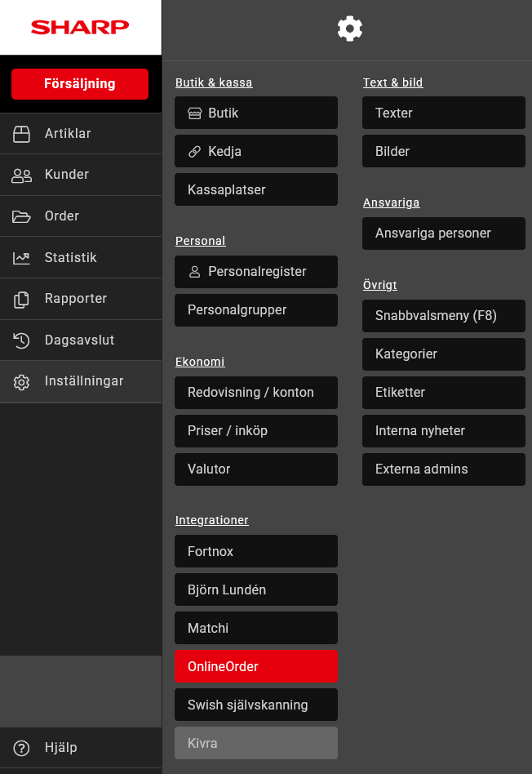
Task: Click the Hjälp question mark icon
Action: tap(21, 748)
